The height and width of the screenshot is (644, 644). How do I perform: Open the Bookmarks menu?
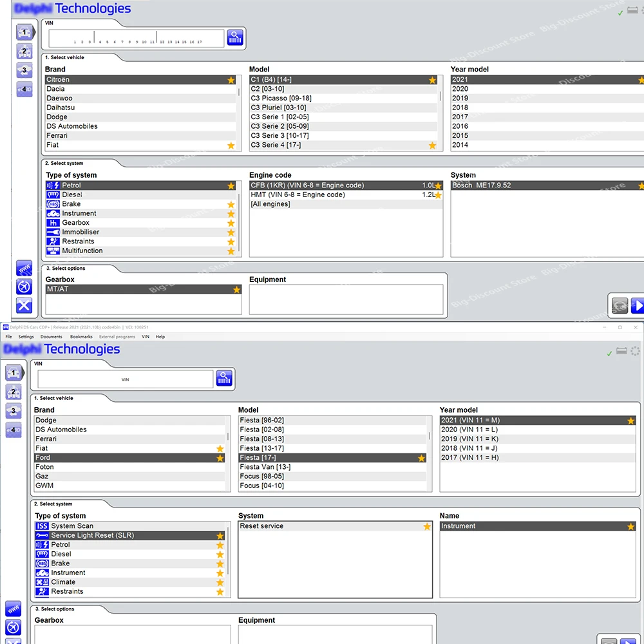[x=81, y=337]
